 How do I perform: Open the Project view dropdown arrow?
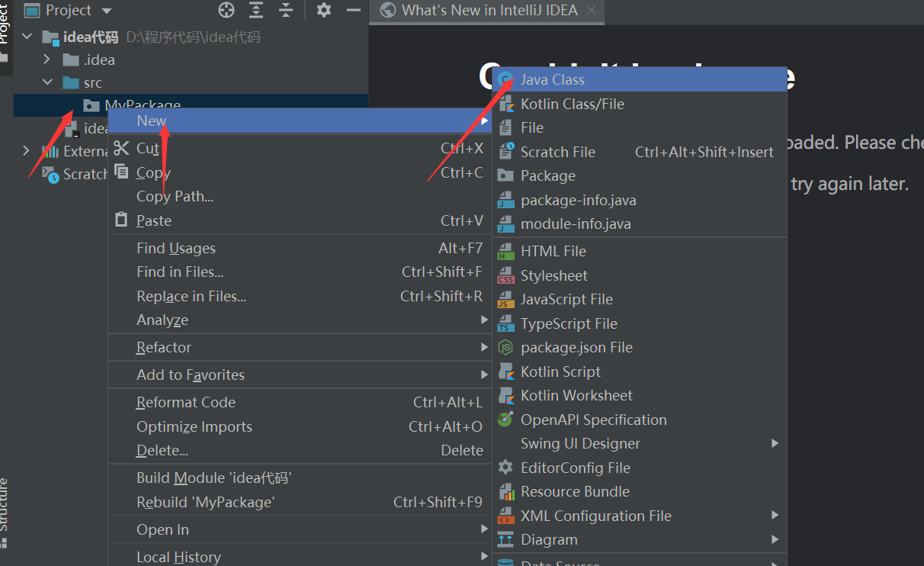pos(106,11)
